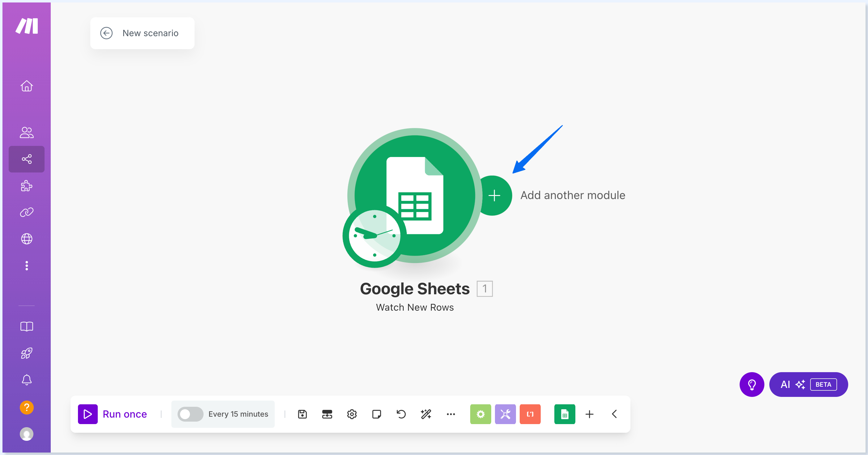Click the Google Sheets module title
The image size is (868, 455).
415,289
